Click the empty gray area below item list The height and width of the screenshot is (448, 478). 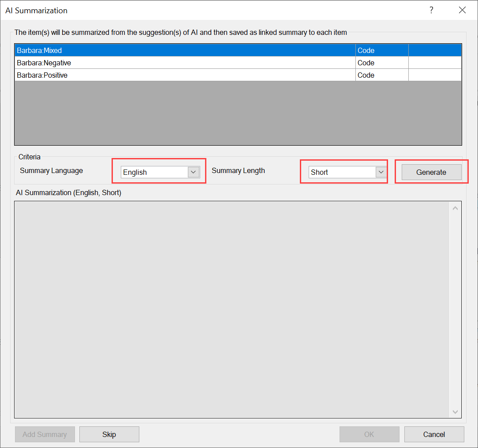pyautogui.click(x=238, y=113)
